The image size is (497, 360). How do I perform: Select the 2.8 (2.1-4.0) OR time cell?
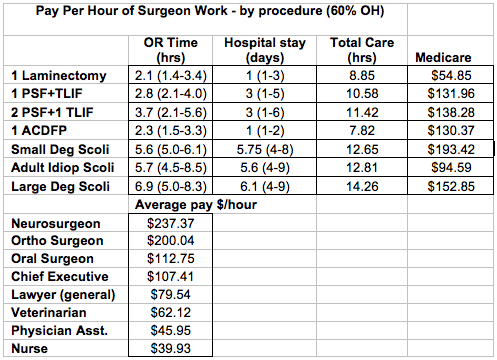point(170,93)
